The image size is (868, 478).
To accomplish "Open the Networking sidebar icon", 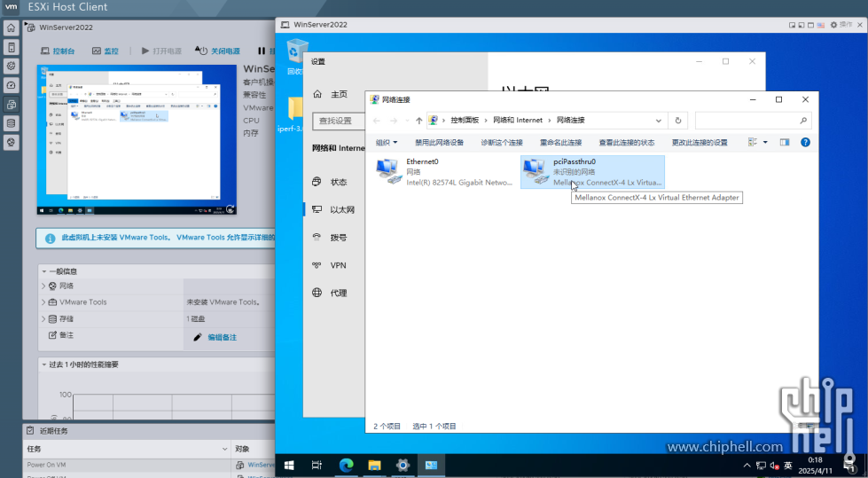I will click(11, 143).
